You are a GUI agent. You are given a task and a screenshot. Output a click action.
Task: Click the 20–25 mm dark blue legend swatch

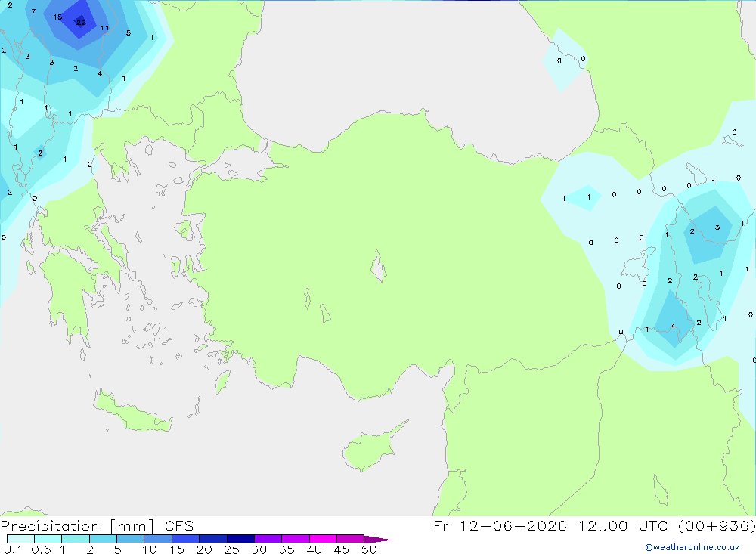212,539
